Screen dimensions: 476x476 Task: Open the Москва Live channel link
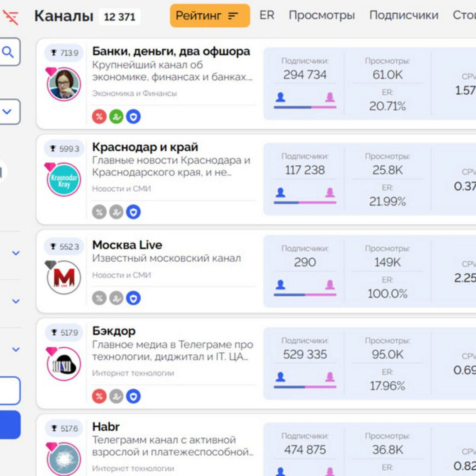[127, 245]
